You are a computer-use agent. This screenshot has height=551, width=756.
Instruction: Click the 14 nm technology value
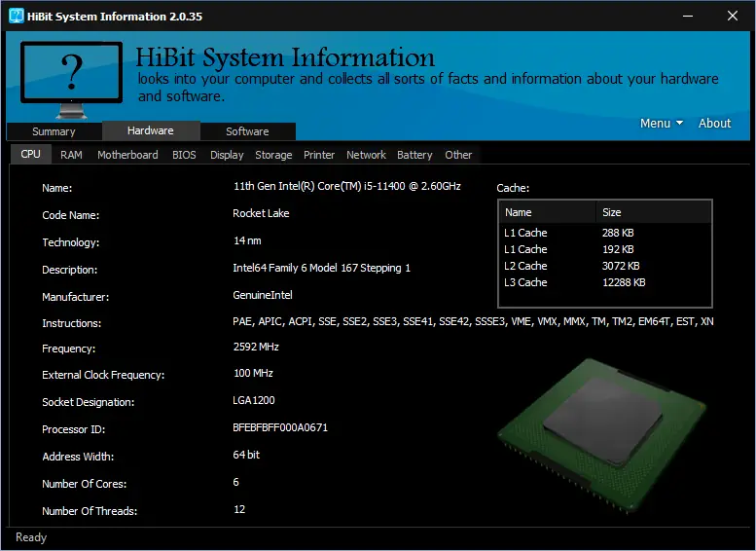click(247, 240)
